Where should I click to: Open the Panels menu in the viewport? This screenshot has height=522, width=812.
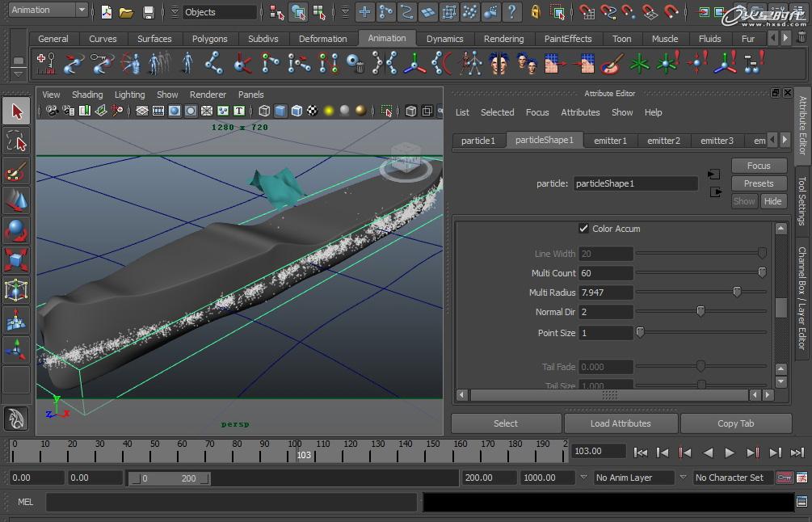[250, 95]
